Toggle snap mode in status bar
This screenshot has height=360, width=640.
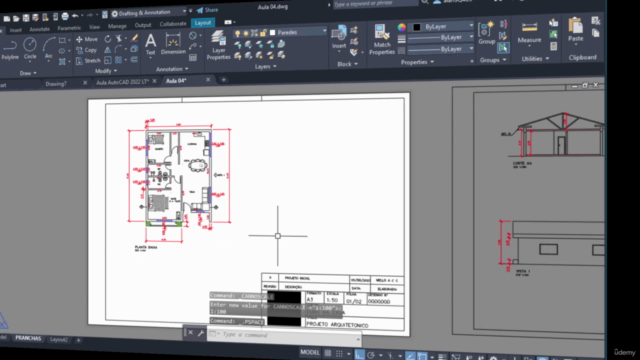click(339, 353)
